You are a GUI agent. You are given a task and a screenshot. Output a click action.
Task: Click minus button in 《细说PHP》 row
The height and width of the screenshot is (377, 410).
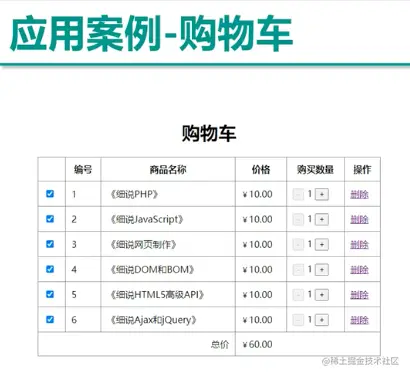click(298, 194)
